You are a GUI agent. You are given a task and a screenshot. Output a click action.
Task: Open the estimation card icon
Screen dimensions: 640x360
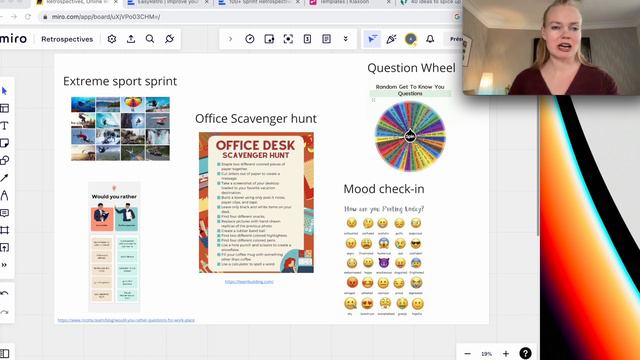[307, 39]
